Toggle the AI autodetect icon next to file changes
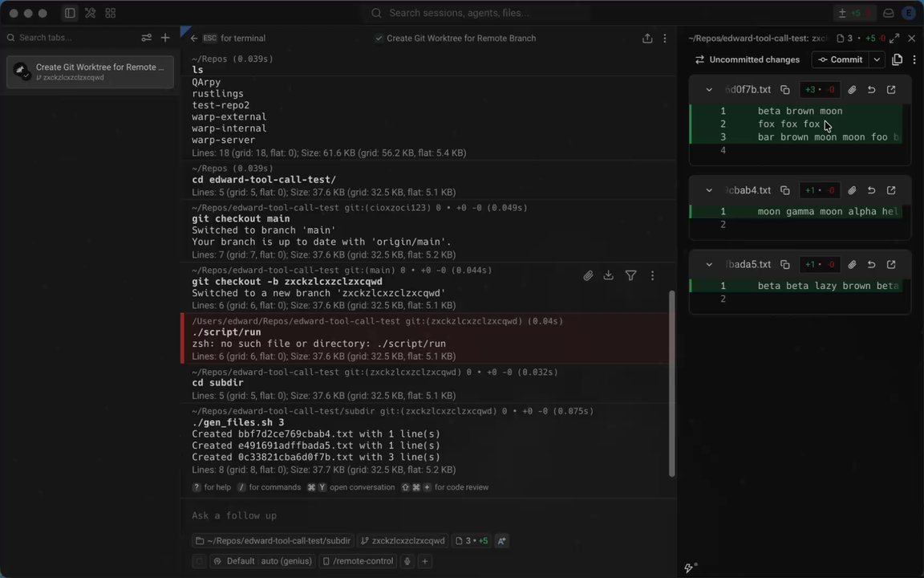Viewport: 924px width, 578px height. (x=501, y=541)
